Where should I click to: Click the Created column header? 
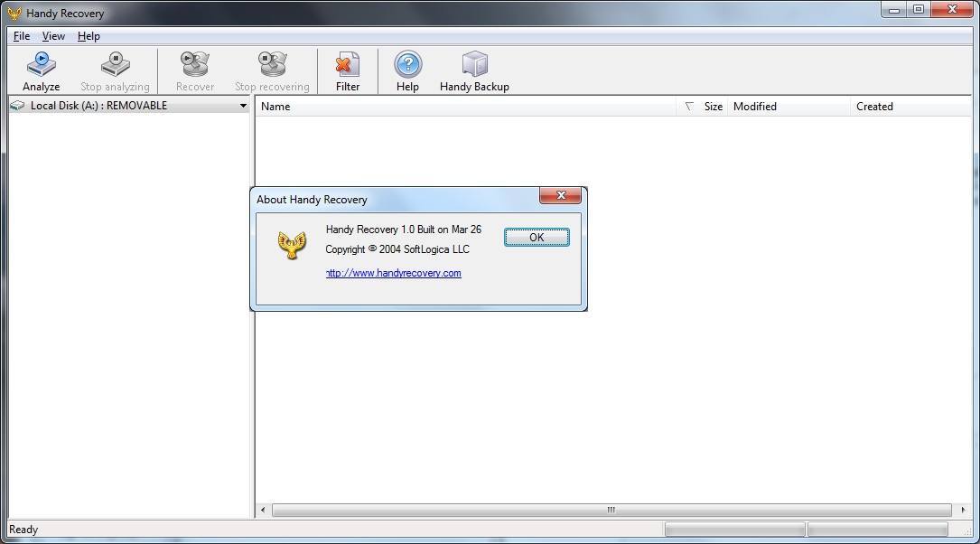point(874,106)
